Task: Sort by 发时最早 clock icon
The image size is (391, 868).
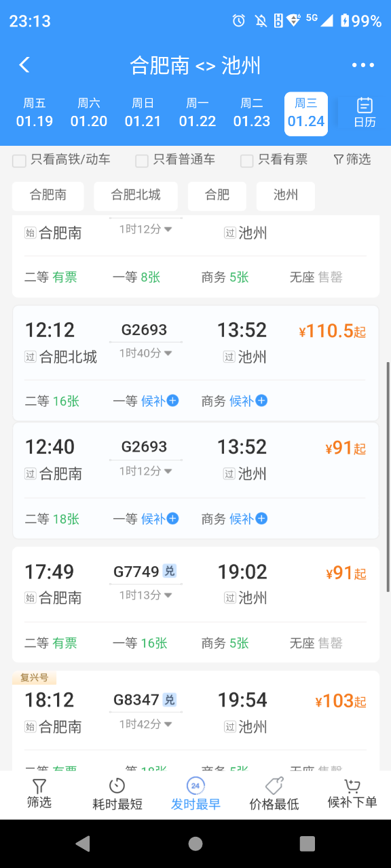Action: (x=195, y=786)
